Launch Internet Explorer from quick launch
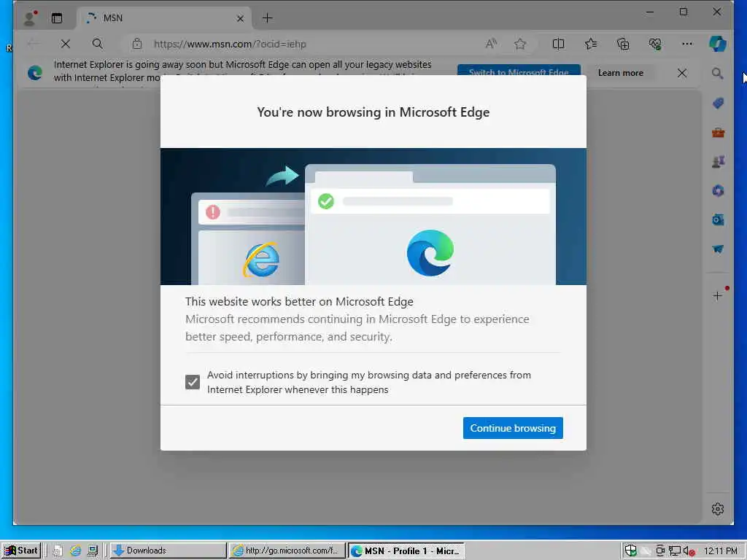Viewport: 747px width, 560px height. click(x=75, y=551)
